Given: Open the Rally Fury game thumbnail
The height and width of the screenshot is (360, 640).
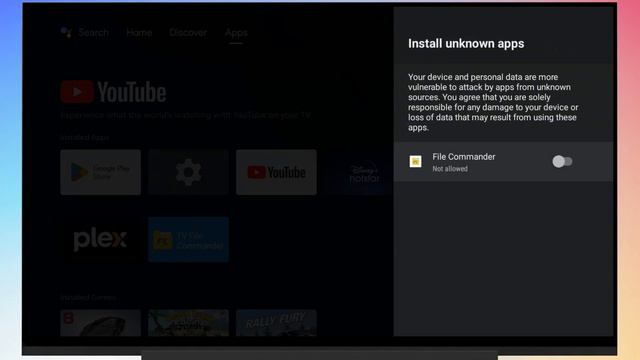Looking at the screenshot, I should (x=276, y=323).
